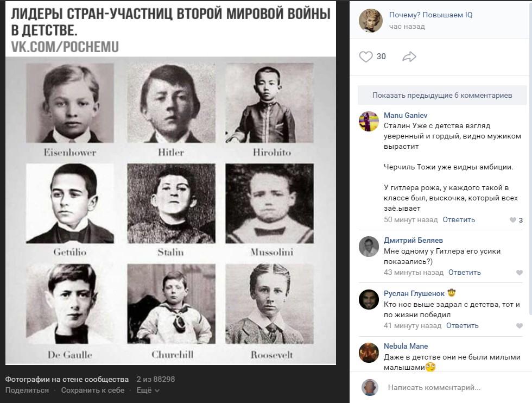Select Сохранить к себе option
This screenshot has height=403, width=532.
tap(93, 391)
